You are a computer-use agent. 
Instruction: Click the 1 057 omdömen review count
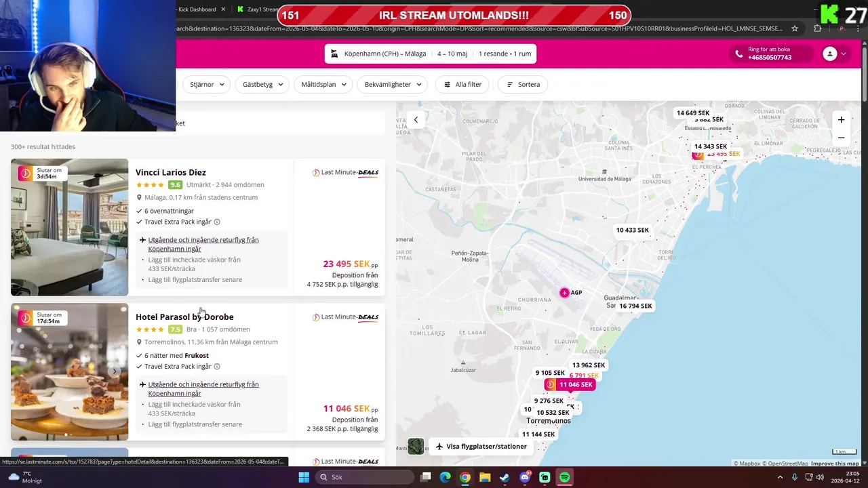click(x=226, y=329)
